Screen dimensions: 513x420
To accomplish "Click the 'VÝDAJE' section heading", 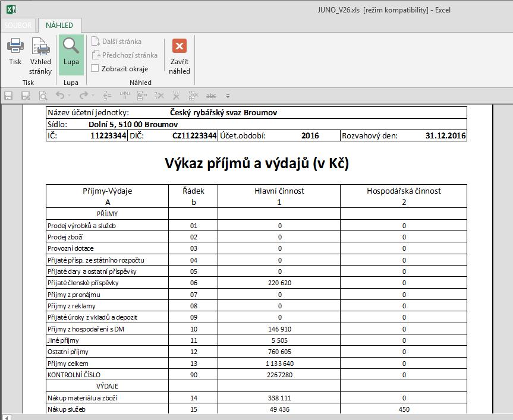I will [108, 386].
